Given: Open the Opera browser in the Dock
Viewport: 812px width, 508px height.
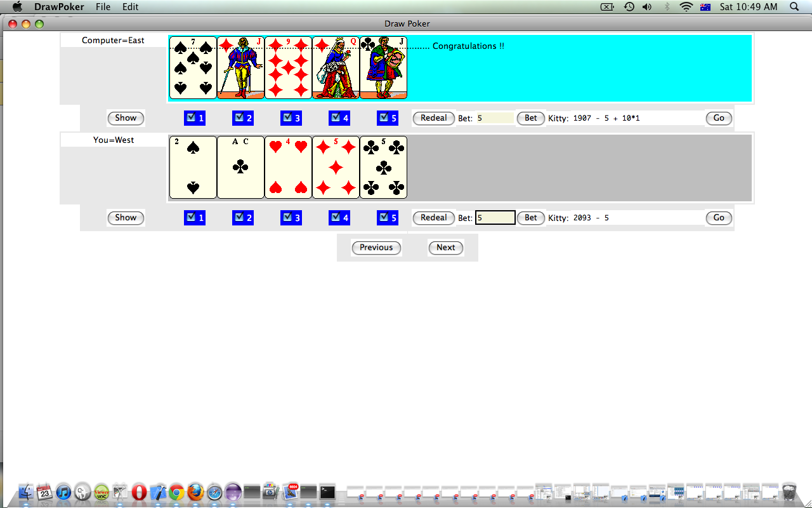Looking at the screenshot, I should pos(139,492).
